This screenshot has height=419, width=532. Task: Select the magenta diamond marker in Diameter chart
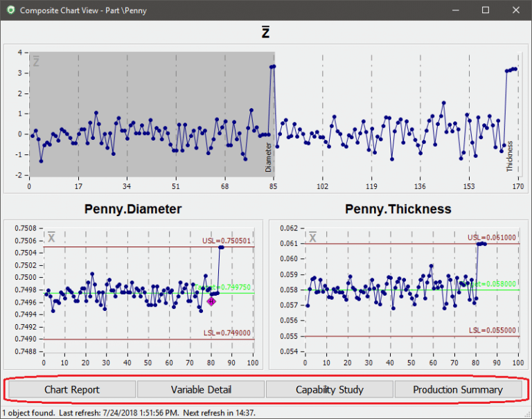211,301
